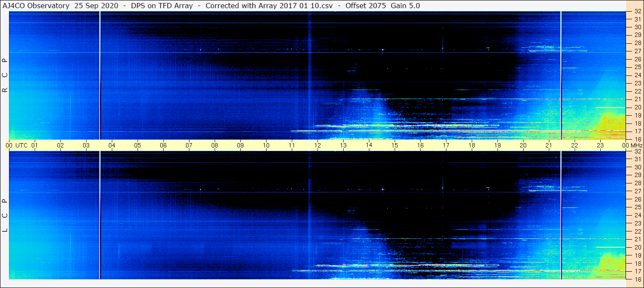Select hour 08 on the time axis
644x288 pixels.
(x=215, y=145)
